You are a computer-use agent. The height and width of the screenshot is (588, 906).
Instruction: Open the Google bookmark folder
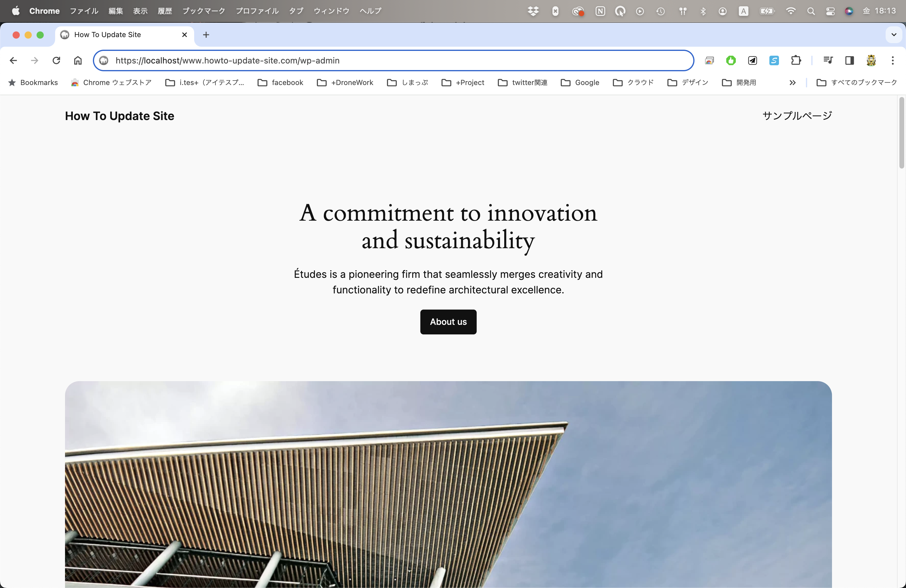pyautogui.click(x=580, y=83)
